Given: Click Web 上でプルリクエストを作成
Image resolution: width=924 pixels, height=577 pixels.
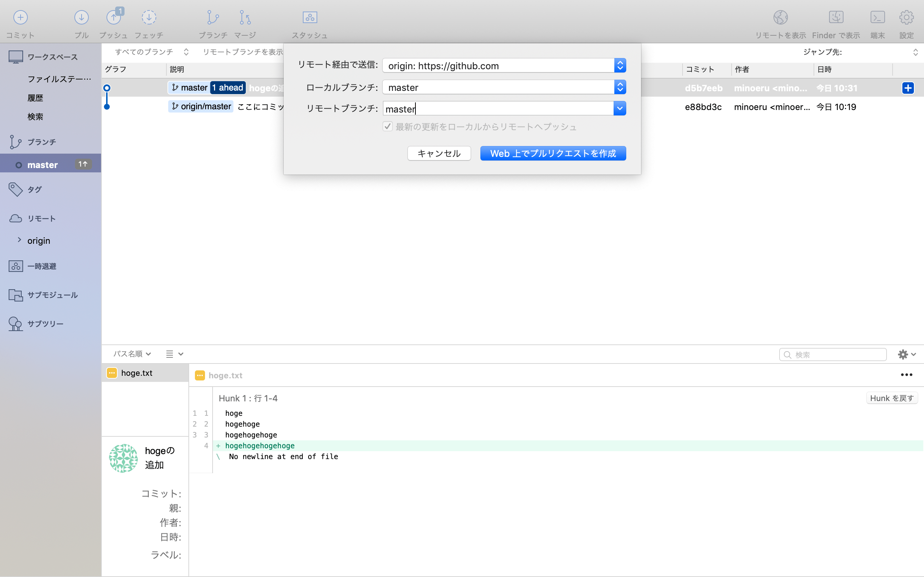Looking at the screenshot, I should [553, 153].
